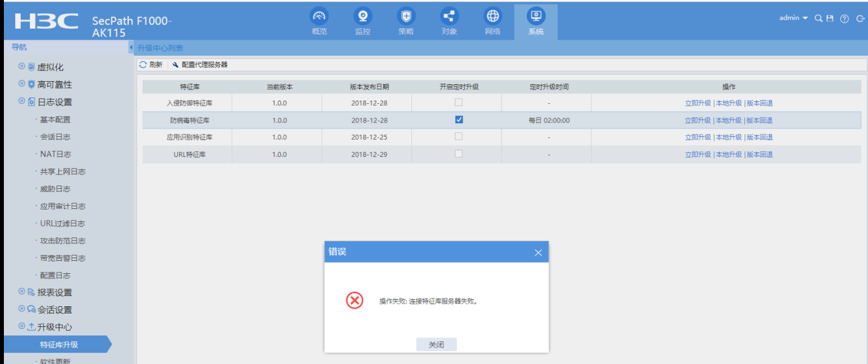Open the 策略 policy tab
This screenshot has height=364, width=868.
(x=406, y=21)
